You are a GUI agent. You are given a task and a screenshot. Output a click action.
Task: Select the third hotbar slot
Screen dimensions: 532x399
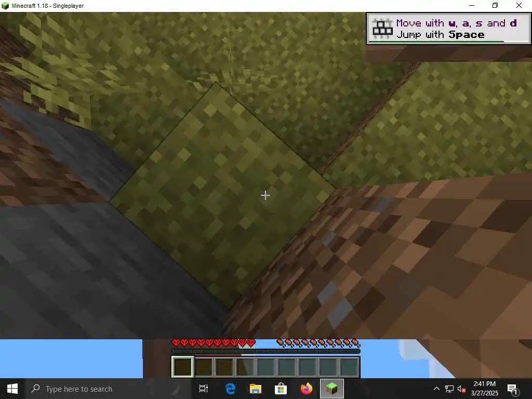224,367
